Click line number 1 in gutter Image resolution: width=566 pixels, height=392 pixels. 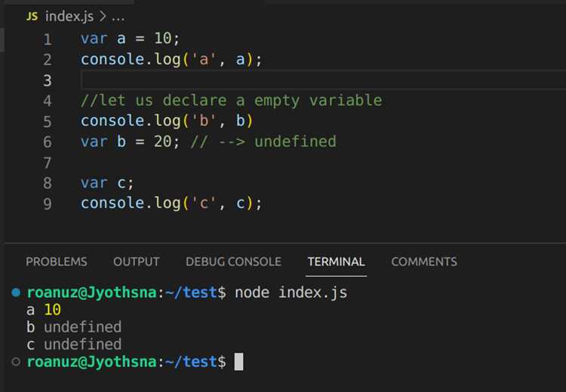click(48, 39)
